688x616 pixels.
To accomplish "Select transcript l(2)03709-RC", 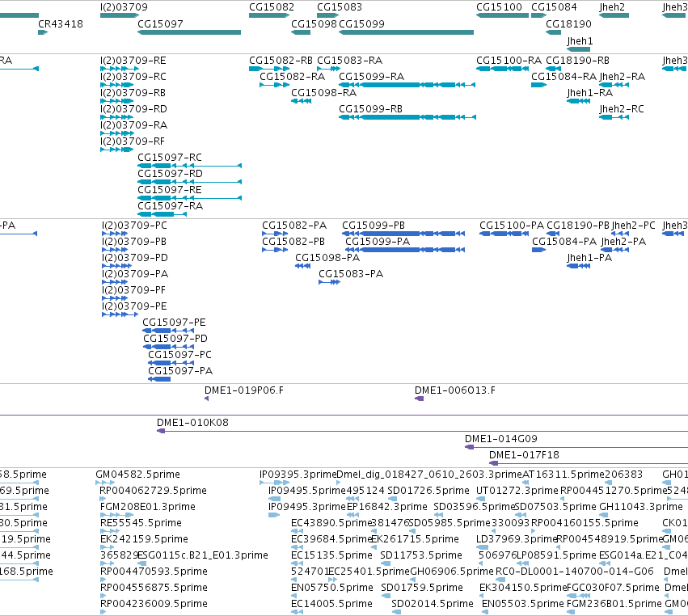I will tap(116, 85).
